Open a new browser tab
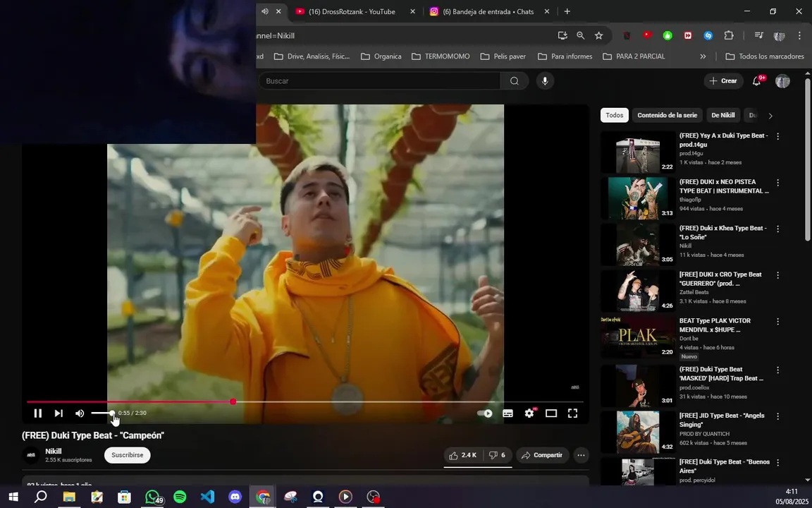 point(567,11)
